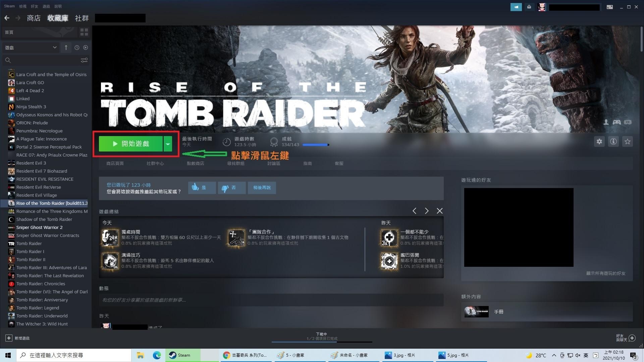Open the Steam menu
The width and height of the screenshot is (644, 362).
click(x=9, y=6)
